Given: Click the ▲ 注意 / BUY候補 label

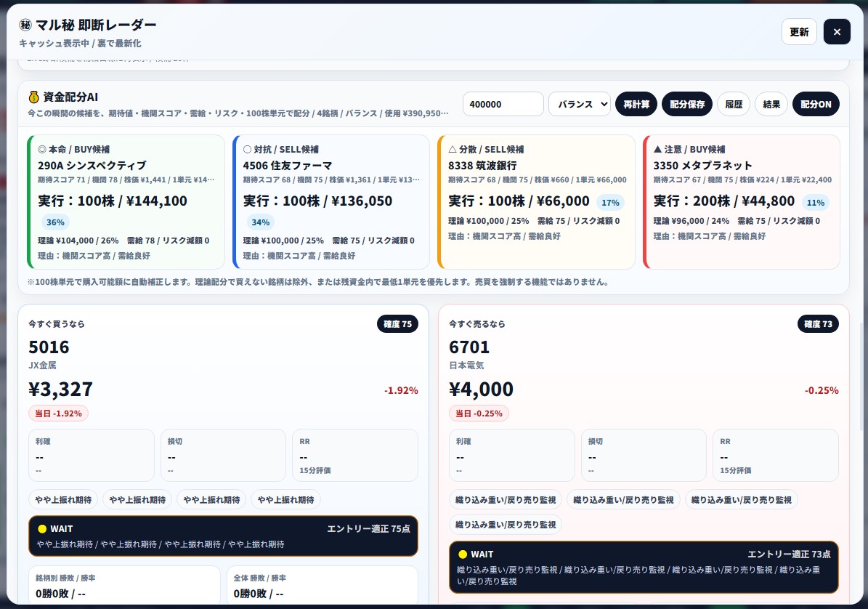Looking at the screenshot, I should pos(689,150).
